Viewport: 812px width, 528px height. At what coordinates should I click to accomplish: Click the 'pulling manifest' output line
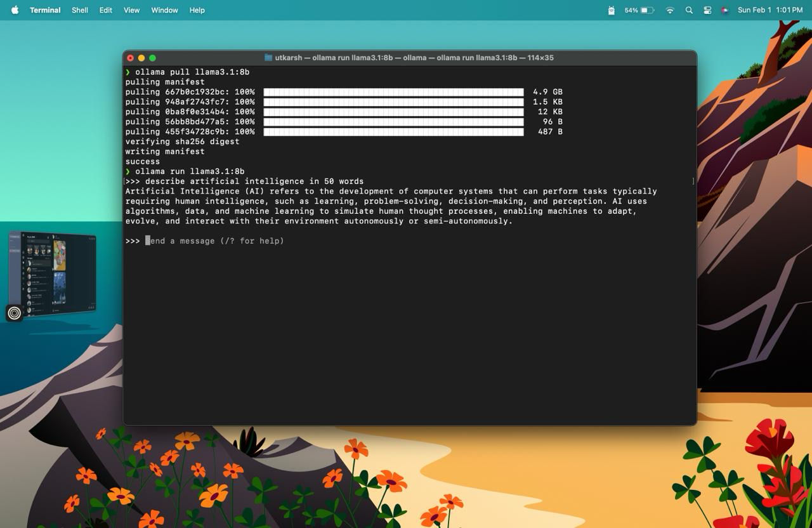(165, 82)
